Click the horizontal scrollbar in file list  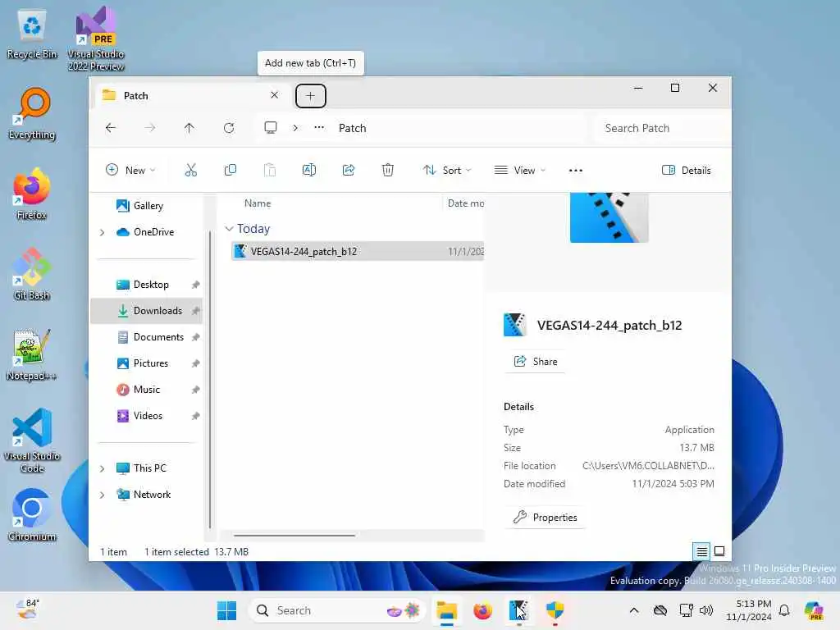click(x=294, y=535)
